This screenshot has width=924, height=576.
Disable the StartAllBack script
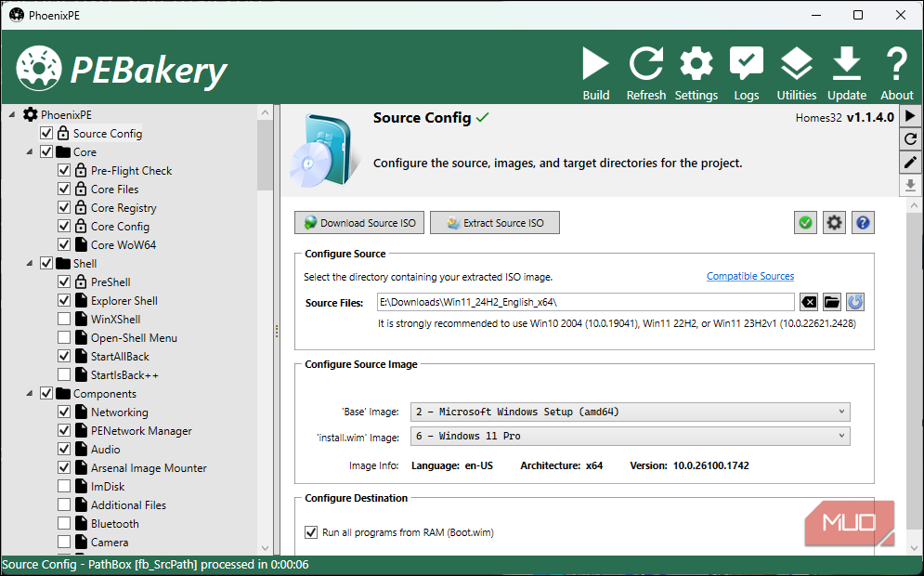(64, 357)
